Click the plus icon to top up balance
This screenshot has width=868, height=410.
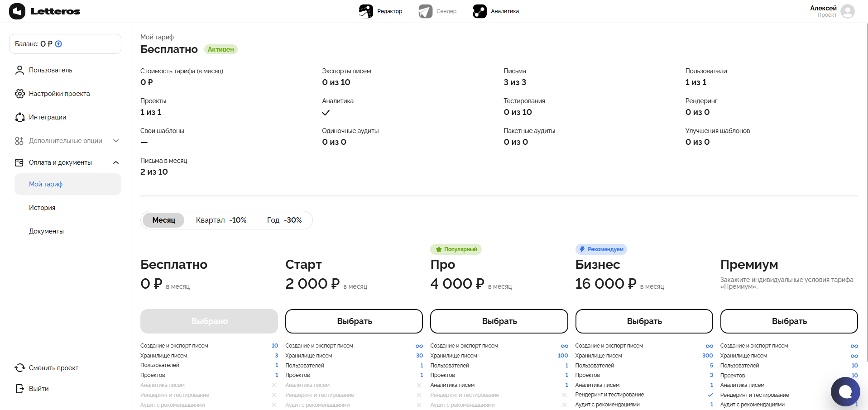58,44
